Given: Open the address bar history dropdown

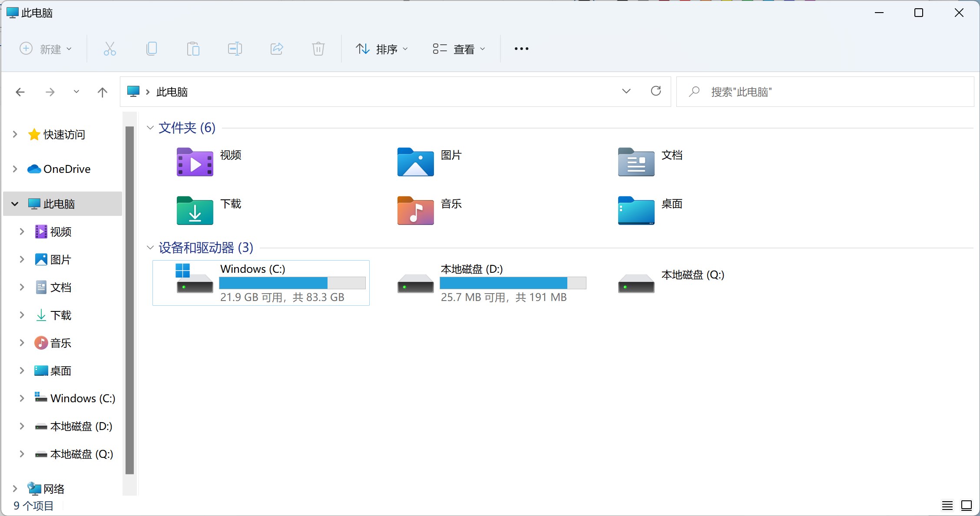Looking at the screenshot, I should tap(626, 91).
